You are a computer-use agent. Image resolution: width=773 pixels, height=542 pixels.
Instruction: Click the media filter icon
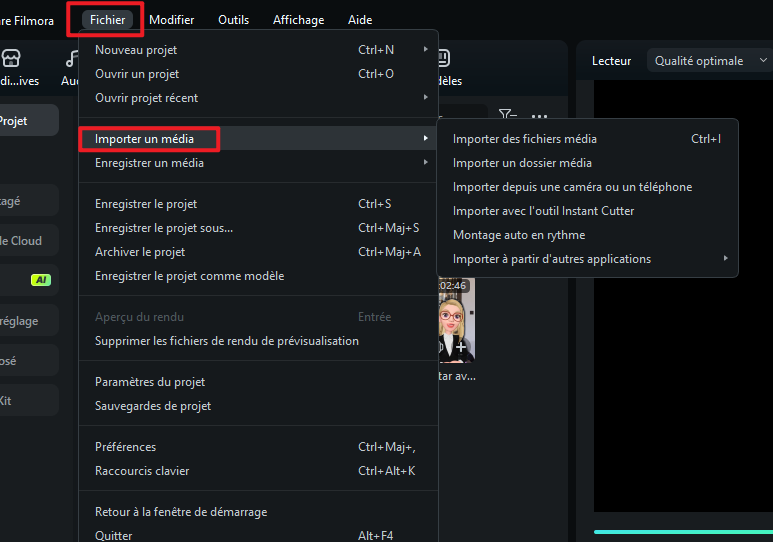click(x=507, y=115)
